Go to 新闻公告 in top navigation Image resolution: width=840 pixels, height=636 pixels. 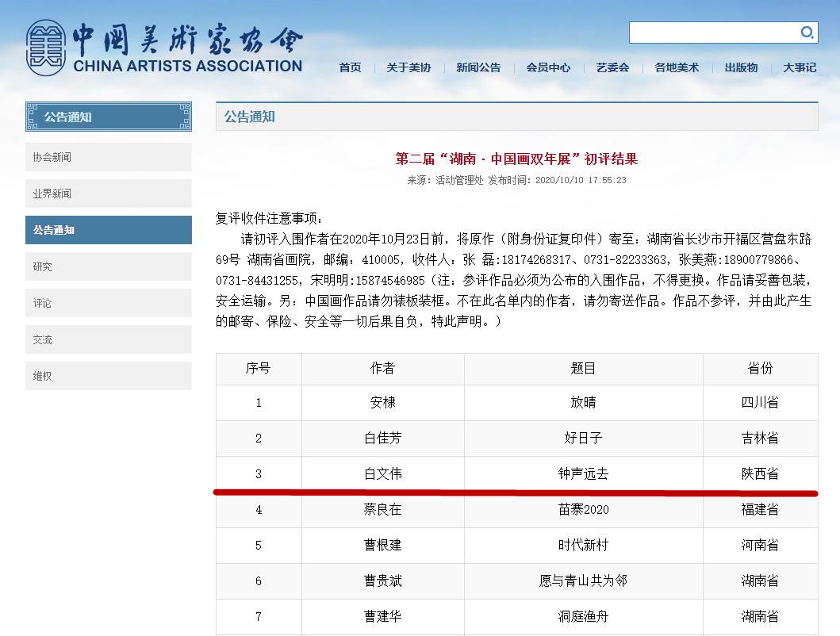point(478,67)
